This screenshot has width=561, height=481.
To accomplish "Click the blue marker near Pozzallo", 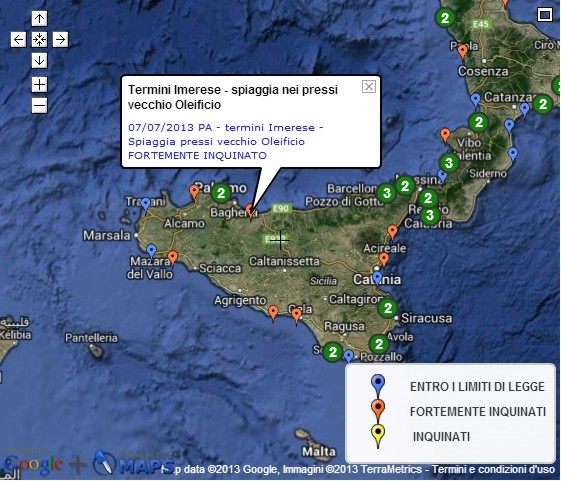I will (x=349, y=356).
